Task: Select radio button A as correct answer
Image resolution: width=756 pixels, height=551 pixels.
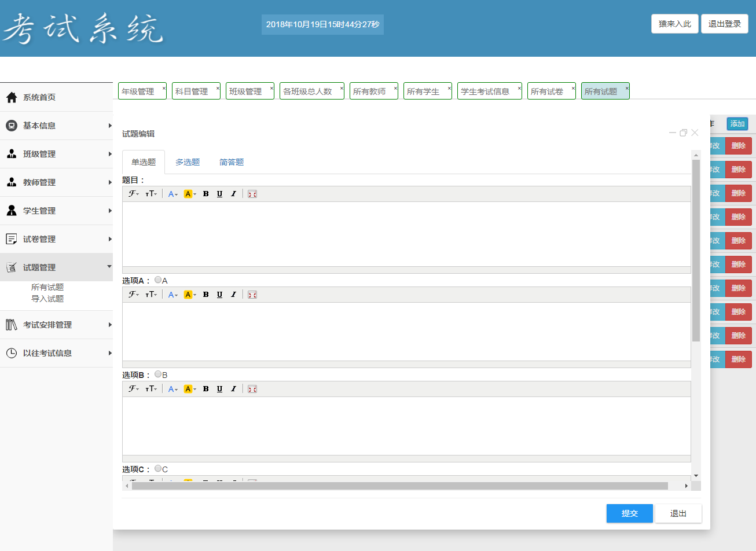Action: coord(158,280)
